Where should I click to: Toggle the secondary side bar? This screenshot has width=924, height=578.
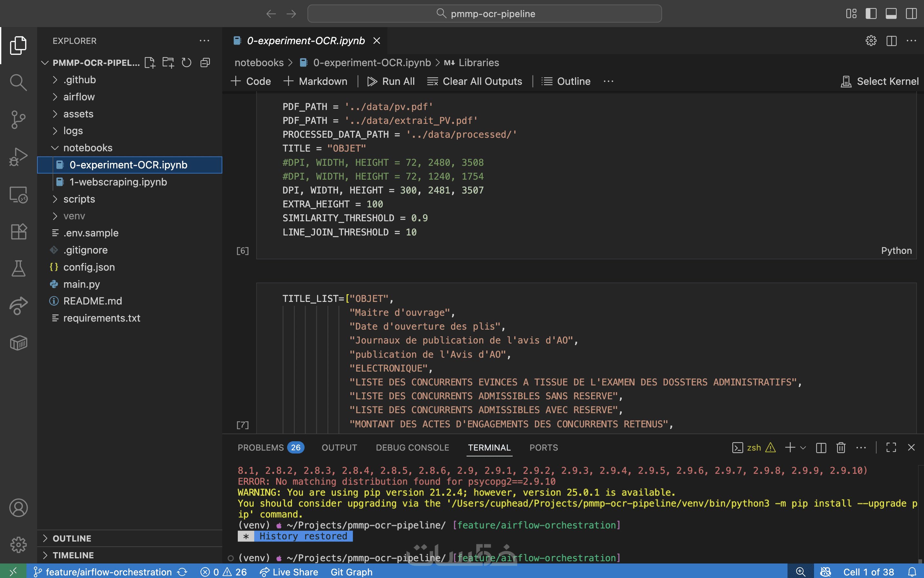[911, 14]
